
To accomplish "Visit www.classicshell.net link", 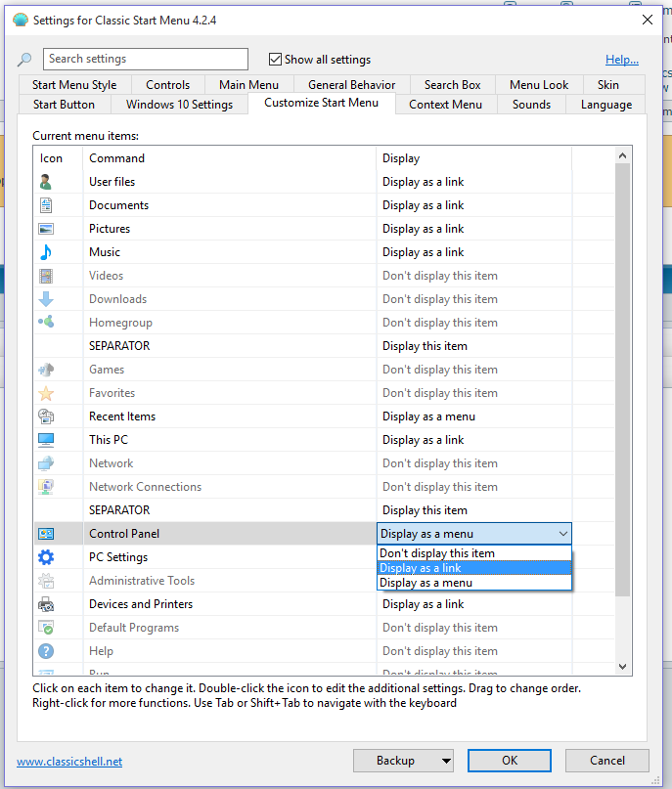I will (x=69, y=762).
